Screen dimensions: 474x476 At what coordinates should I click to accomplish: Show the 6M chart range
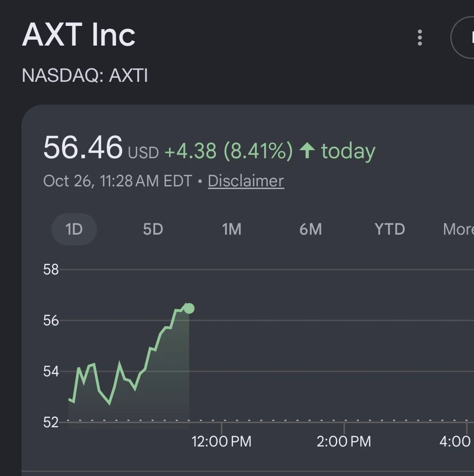[x=311, y=229]
